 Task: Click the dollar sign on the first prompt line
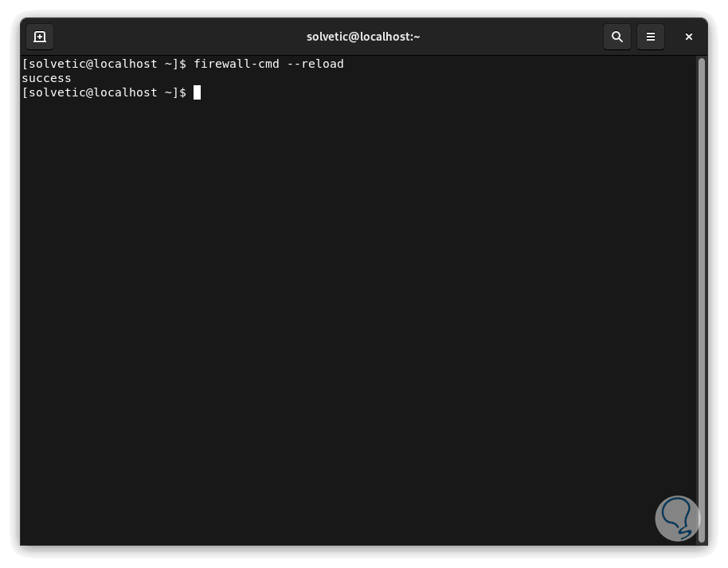[183, 64]
